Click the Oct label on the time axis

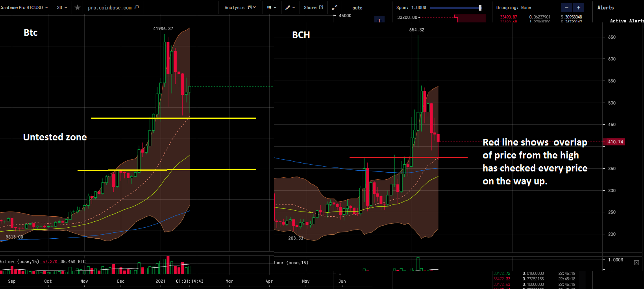coord(48,281)
